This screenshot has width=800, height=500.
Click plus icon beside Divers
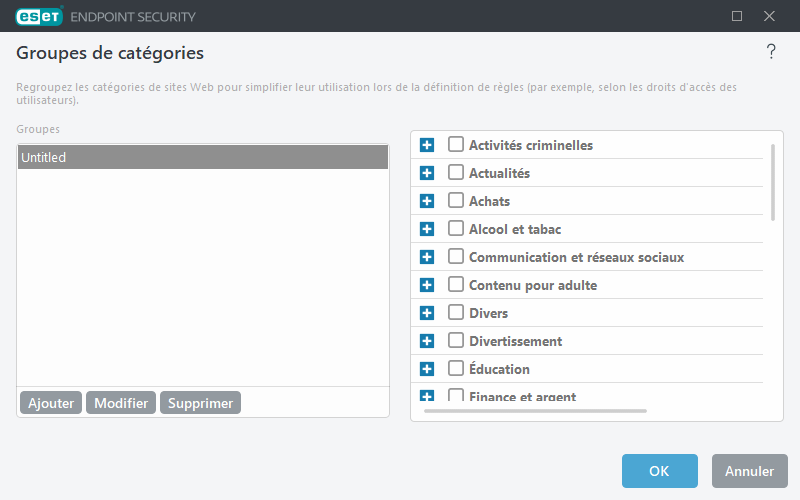[x=427, y=313]
